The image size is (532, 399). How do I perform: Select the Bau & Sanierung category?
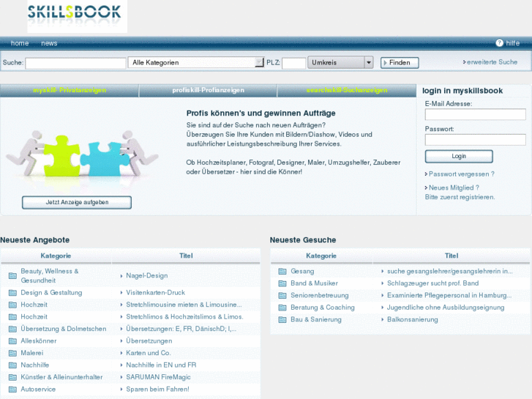point(316,320)
